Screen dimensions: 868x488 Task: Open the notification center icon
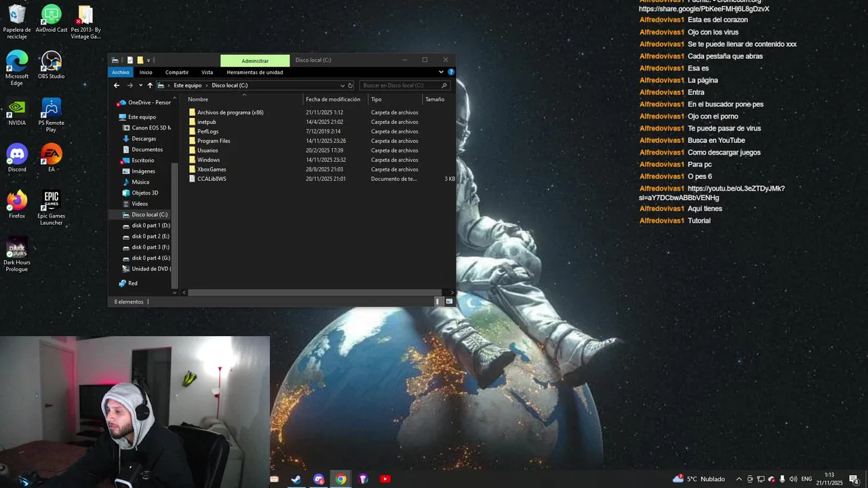point(854,479)
